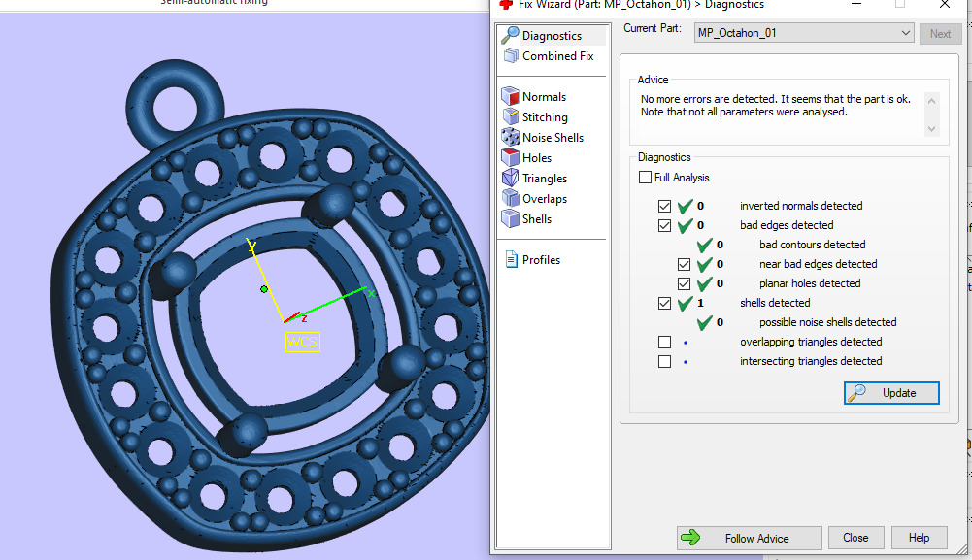The image size is (972, 560).
Task: Click the green origin point in the viewport
Action: pos(264,289)
